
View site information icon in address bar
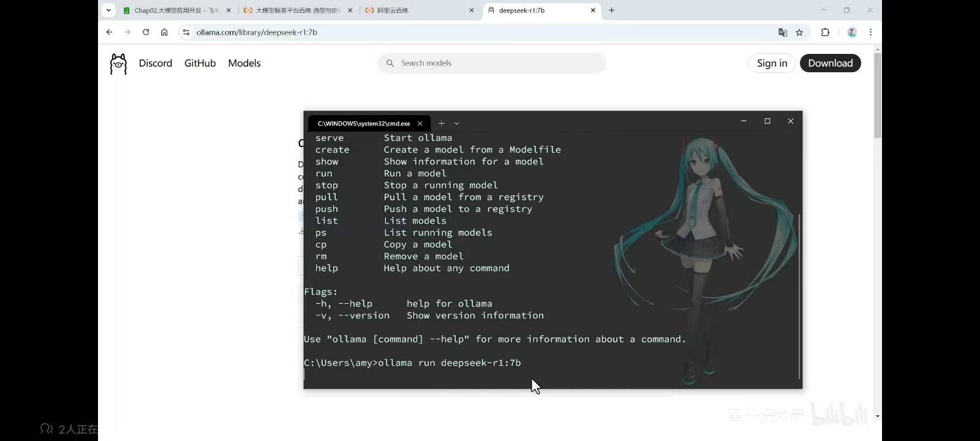point(186,32)
